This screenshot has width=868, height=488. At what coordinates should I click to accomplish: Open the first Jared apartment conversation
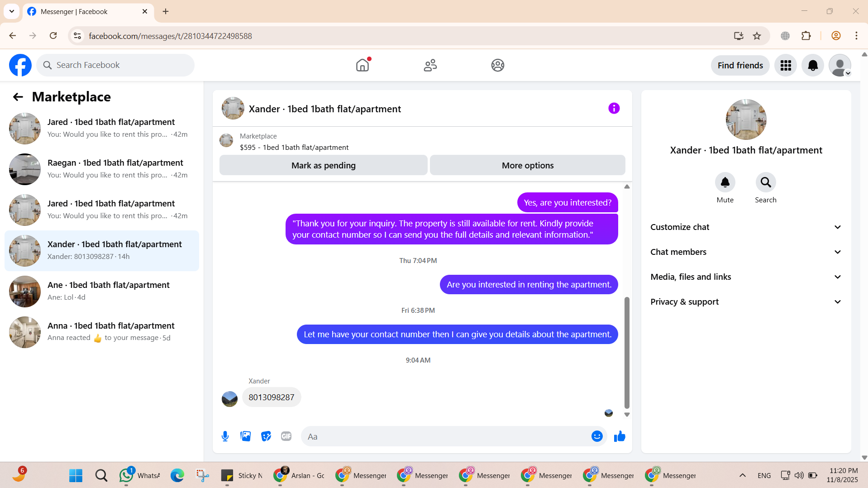tap(102, 129)
